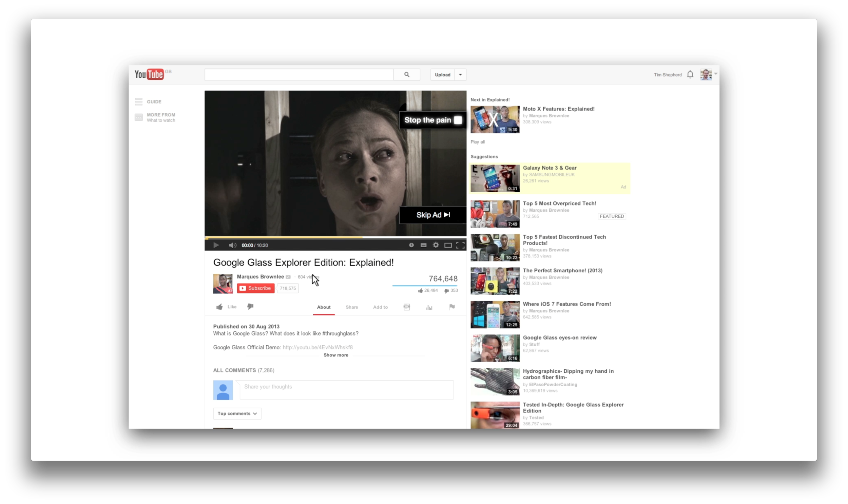Click the search magnifier button
848x504 pixels.
406,74
